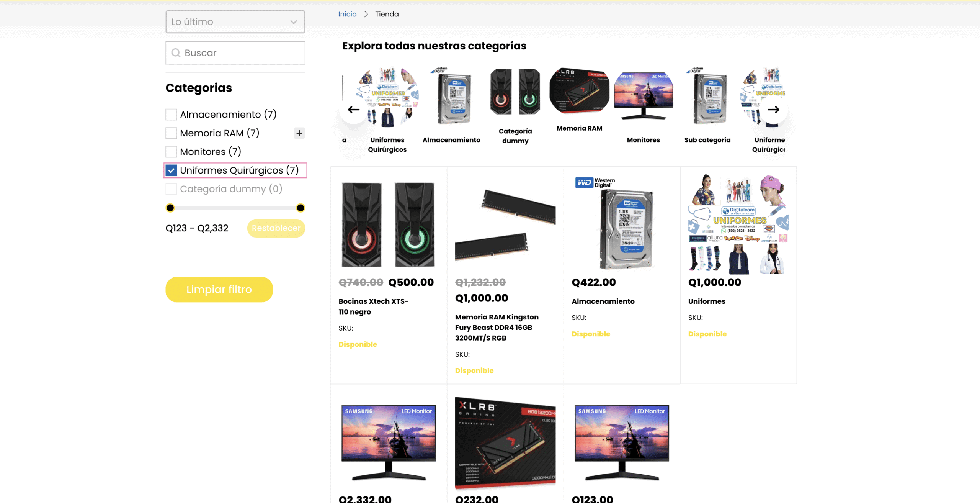Screen dimensions: 980x503
Task: Click the carousel next arrow
Action: (x=773, y=110)
